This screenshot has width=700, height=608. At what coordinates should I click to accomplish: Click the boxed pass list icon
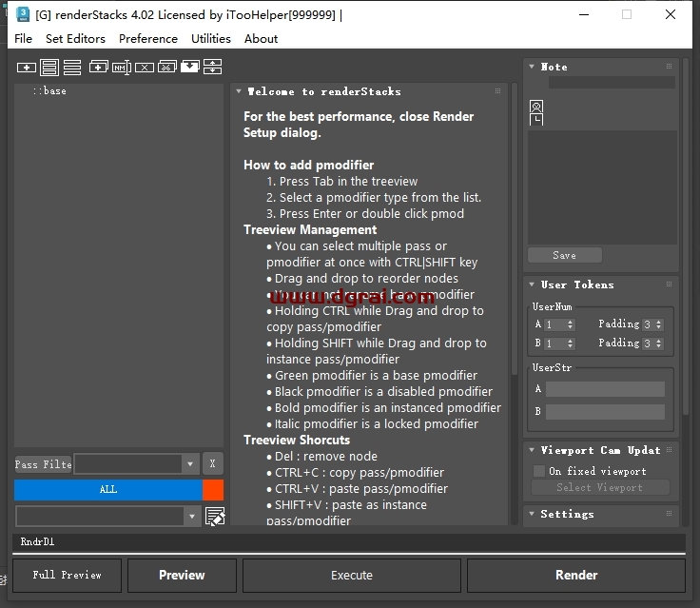pos(49,68)
